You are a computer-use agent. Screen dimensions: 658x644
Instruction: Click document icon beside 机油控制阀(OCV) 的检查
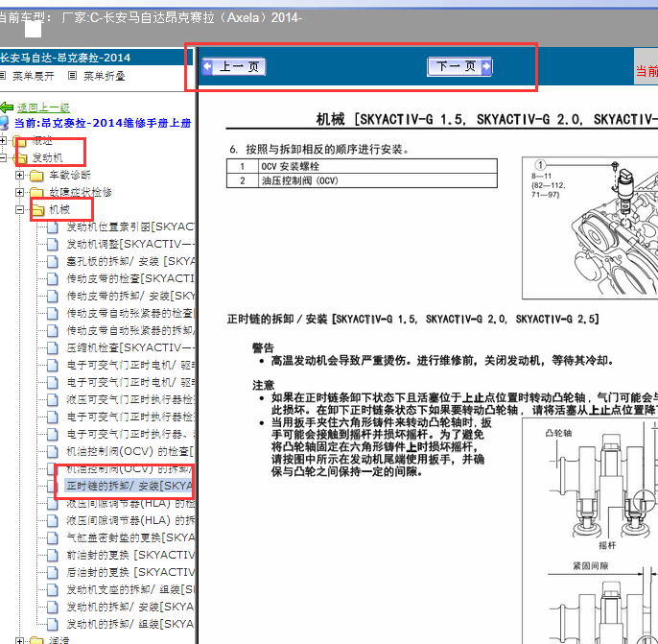[53, 451]
